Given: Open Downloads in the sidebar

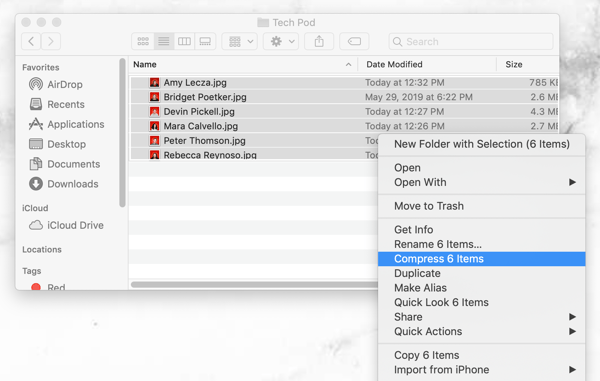Looking at the screenshot, I should (x=64, y=184).
